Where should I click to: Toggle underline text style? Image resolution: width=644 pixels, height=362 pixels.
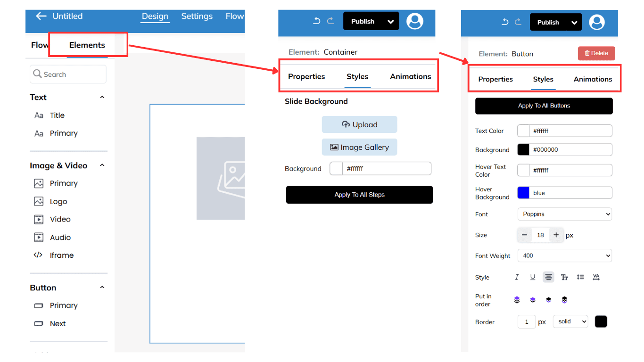point(533,277)
